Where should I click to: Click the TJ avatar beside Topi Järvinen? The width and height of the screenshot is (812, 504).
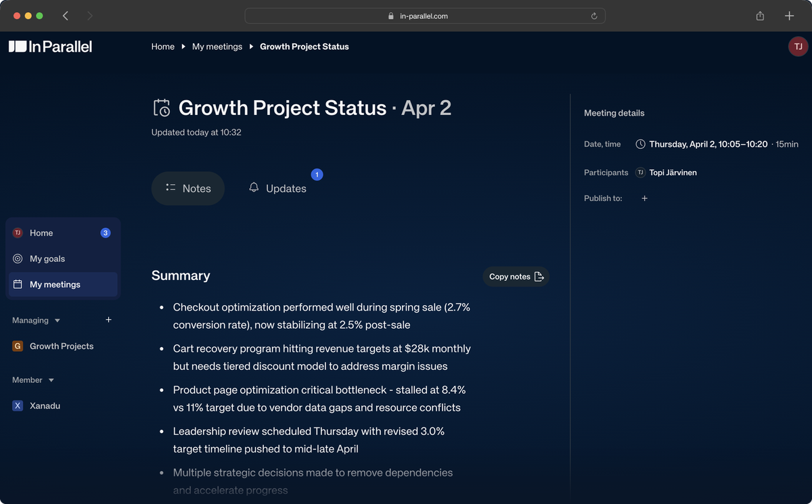tap(640, 173)
